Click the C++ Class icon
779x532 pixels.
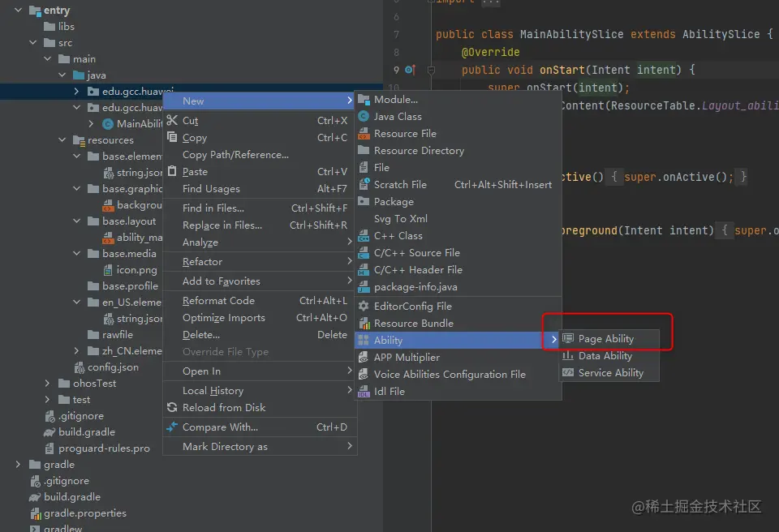[x=364, y=235]
